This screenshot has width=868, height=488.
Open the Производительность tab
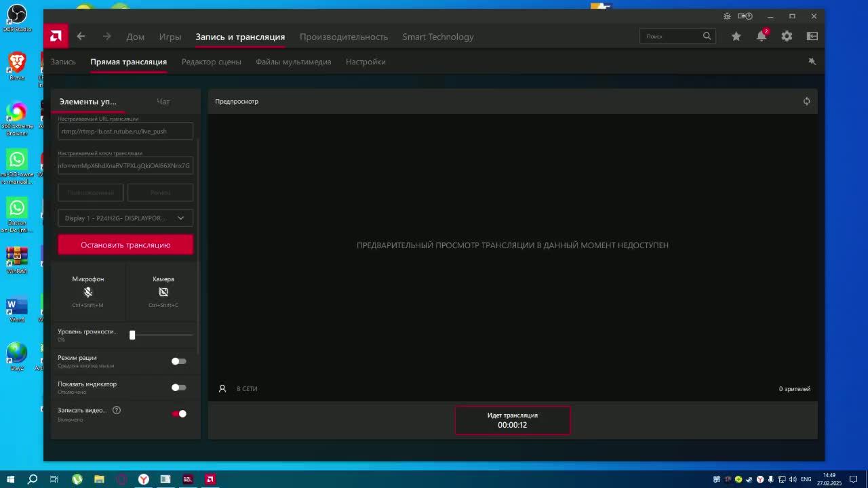pos(344,37)
